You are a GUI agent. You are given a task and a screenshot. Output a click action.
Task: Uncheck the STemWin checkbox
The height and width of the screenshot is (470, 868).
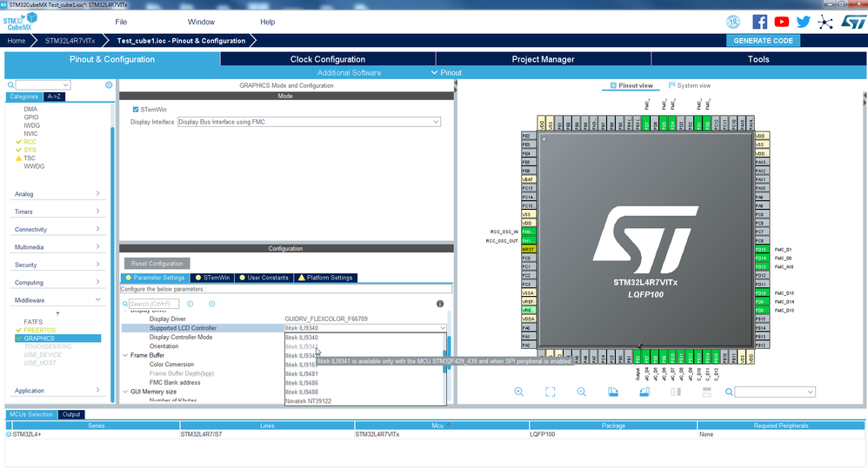[136, 109]
